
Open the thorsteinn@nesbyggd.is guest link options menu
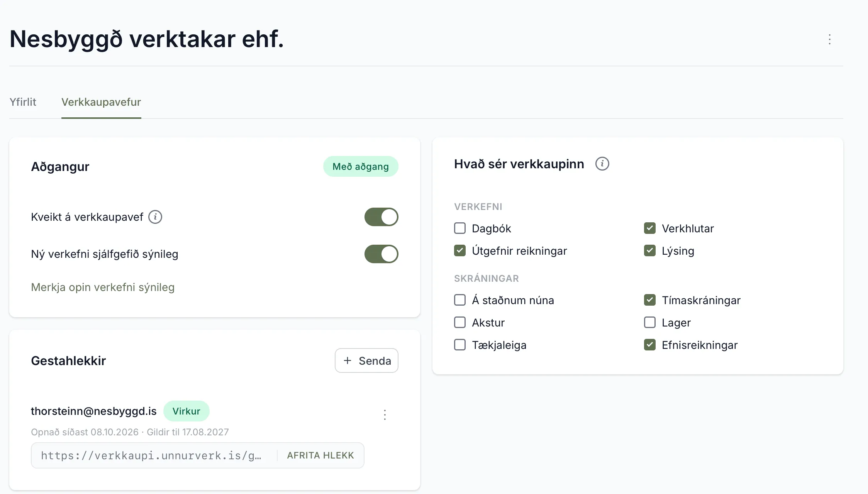[x=385, y=414]
